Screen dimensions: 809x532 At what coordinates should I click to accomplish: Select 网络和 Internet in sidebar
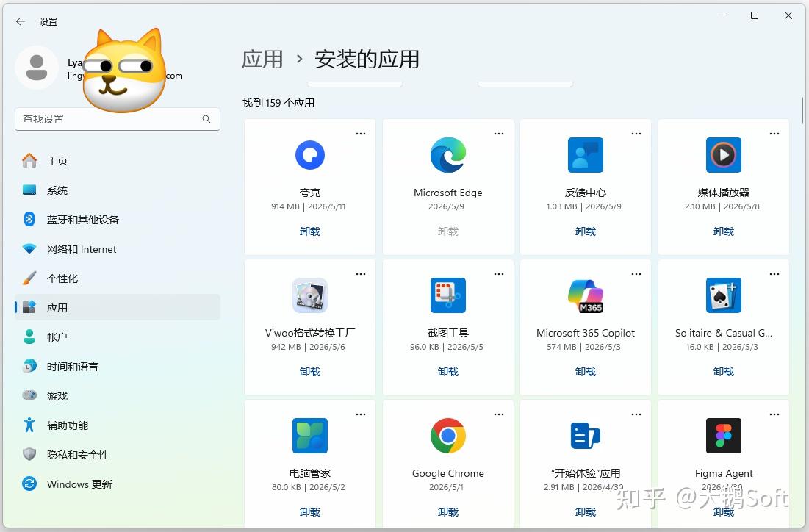click(118, 248)
